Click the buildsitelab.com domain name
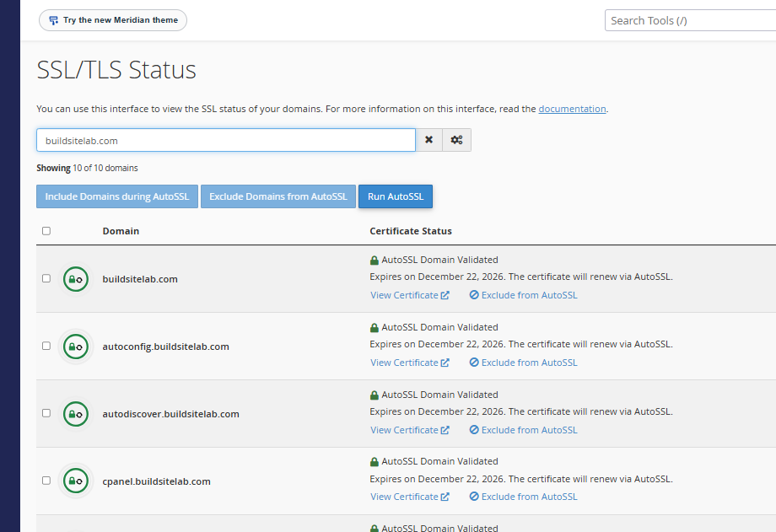The image size is (776, 532). (x=140, y=279)
